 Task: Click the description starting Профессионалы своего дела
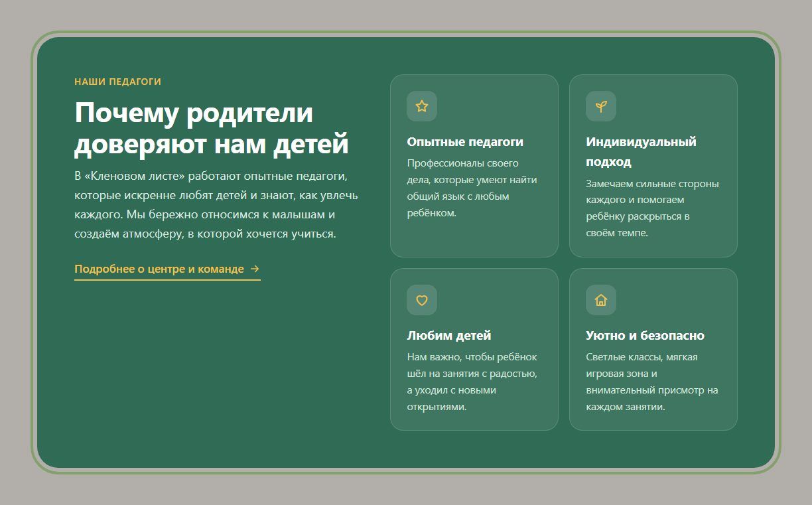click(472, 188)
